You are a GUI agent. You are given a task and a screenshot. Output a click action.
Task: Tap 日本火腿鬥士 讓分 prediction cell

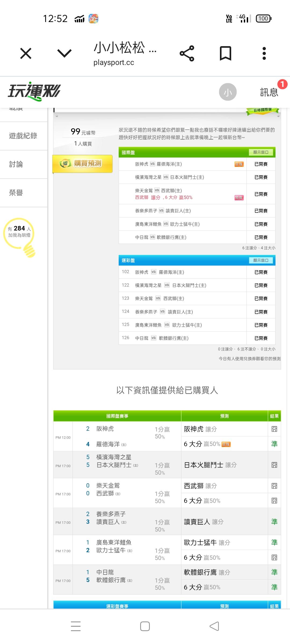[x=224, y=465]
